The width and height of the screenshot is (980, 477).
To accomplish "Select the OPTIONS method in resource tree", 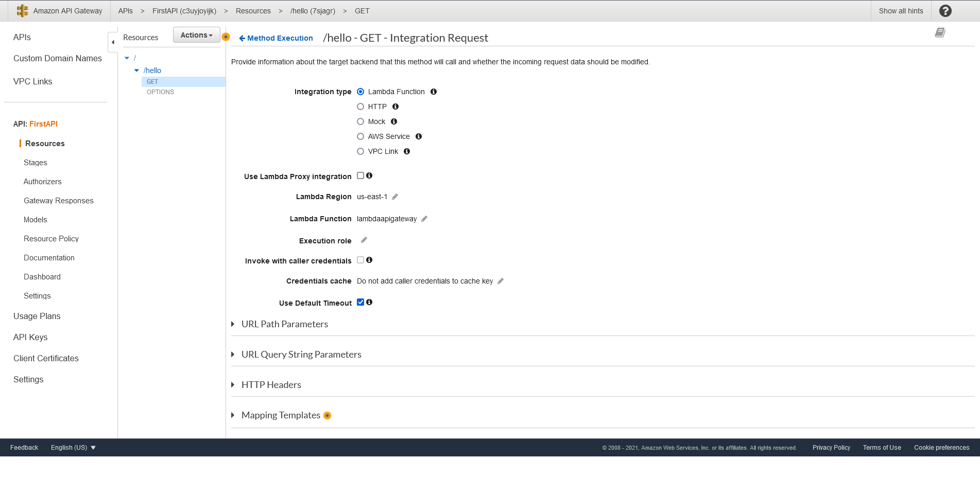I will point(160,92).
